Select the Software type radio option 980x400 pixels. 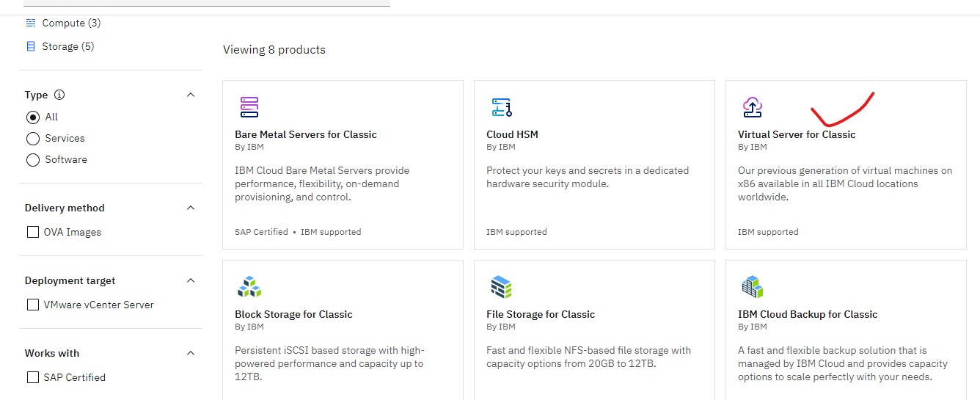32,159
